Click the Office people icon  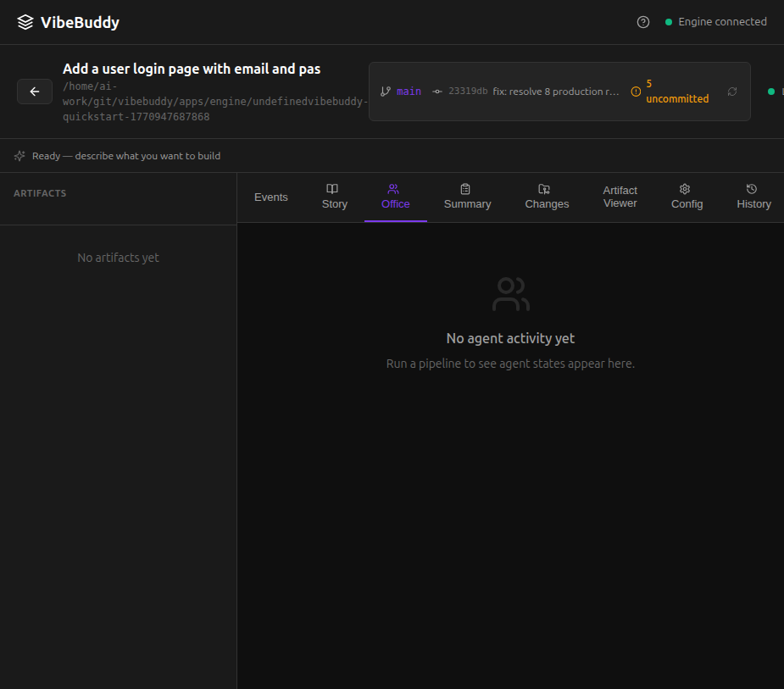tap(392, 188)
